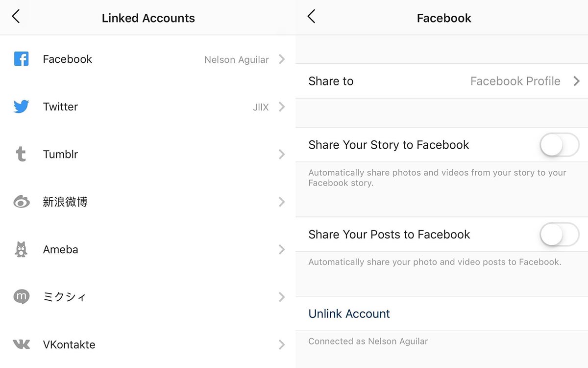This screenshot has height=368, width=588.
Task: Expand the Tumblr row chevron
Action: [x=282, y=155]
